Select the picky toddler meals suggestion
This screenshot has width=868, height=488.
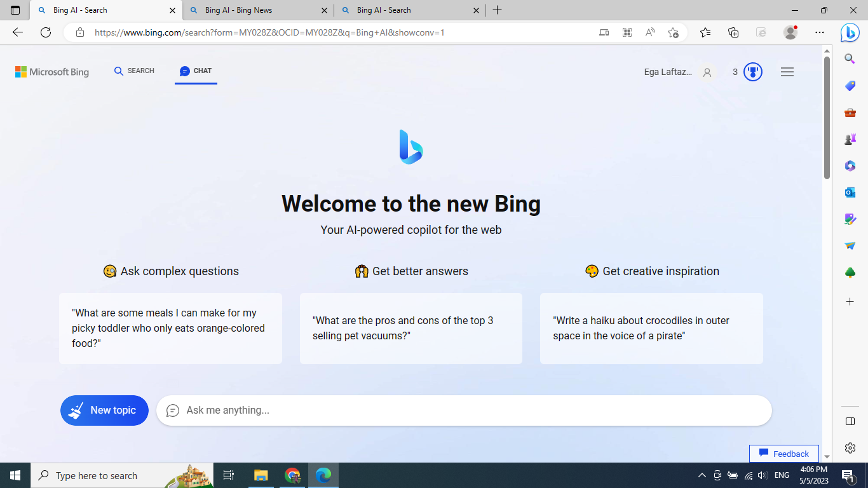[170, 329]
